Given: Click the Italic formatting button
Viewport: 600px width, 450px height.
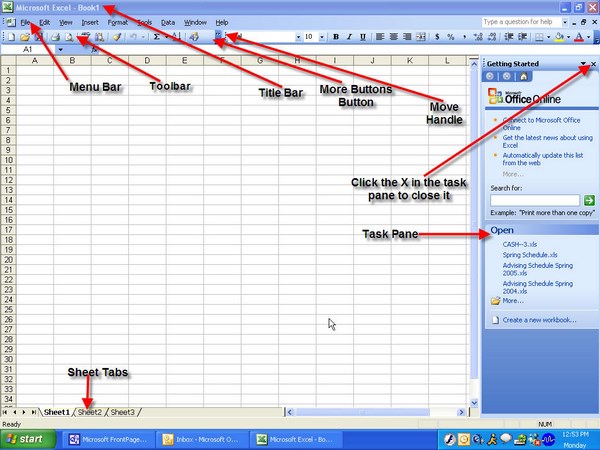Looking at the screenshot, I should click(351, 37).
